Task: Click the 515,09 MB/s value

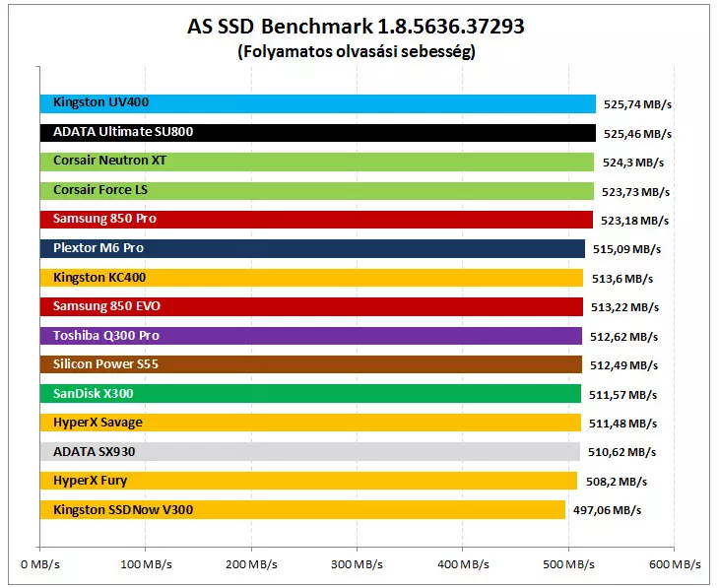Action: [x=626, y=249]
